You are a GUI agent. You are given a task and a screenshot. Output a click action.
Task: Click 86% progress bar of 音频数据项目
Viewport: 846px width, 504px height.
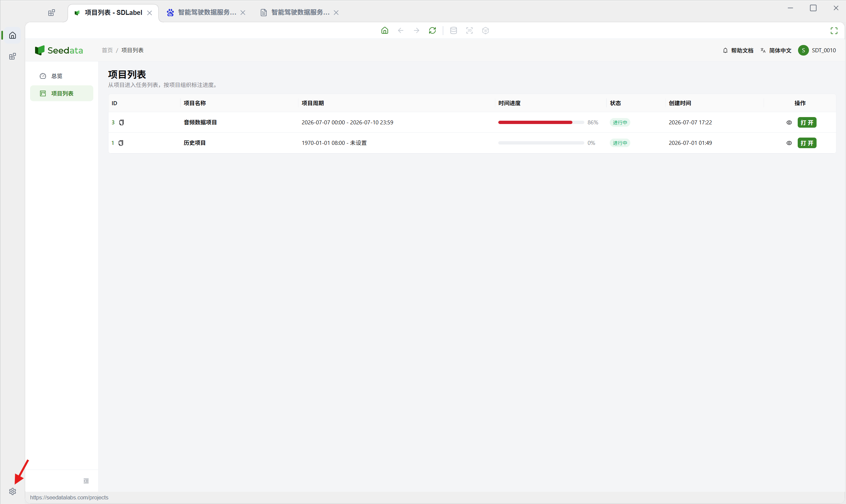[x=541, y=123]
